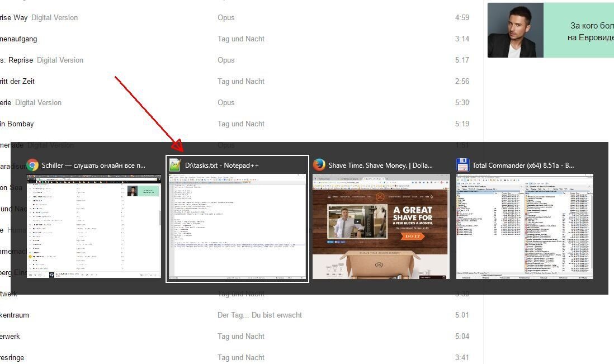Click the 'Schiller — слушать онлайн' window title
Viewport: 614px width, 364px height.
click(x=93, y=166)
